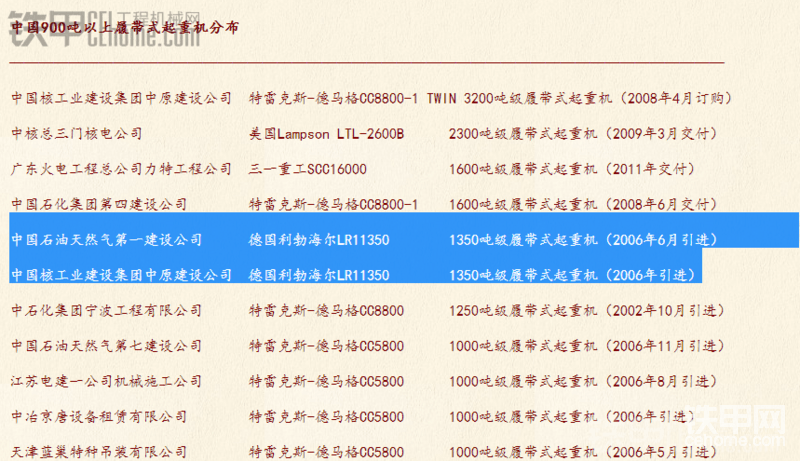Click 1000吨级履带式起重机 (2006年5月引进)
Viewport: 800px width, 461px height.
tap(584, 452)
